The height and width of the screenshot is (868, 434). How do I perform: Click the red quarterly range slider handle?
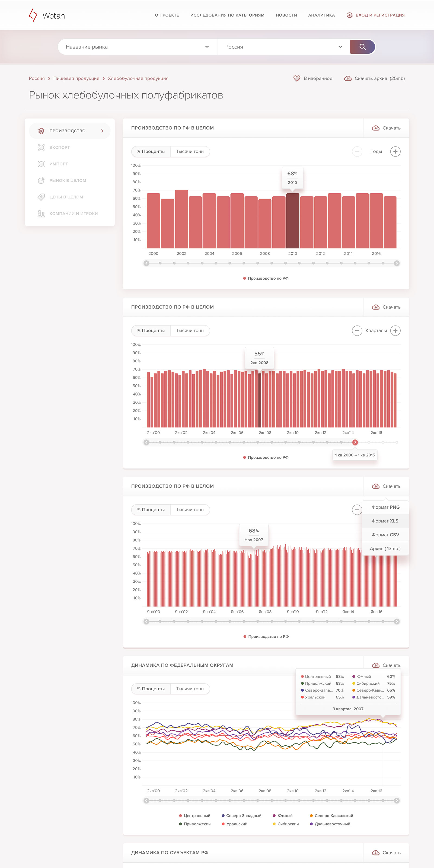tap(355, 442)
